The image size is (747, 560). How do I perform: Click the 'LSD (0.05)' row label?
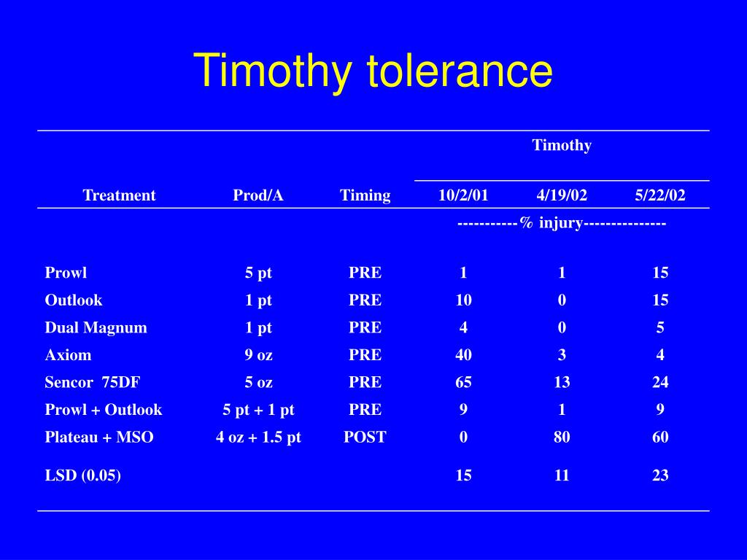point(83,475)
